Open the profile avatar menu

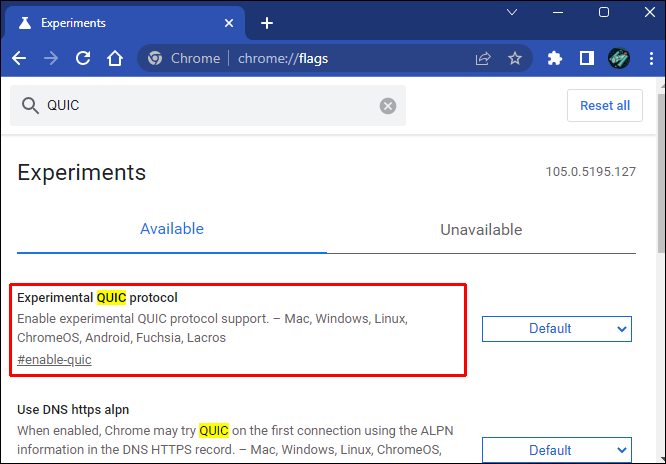[618, 58]
